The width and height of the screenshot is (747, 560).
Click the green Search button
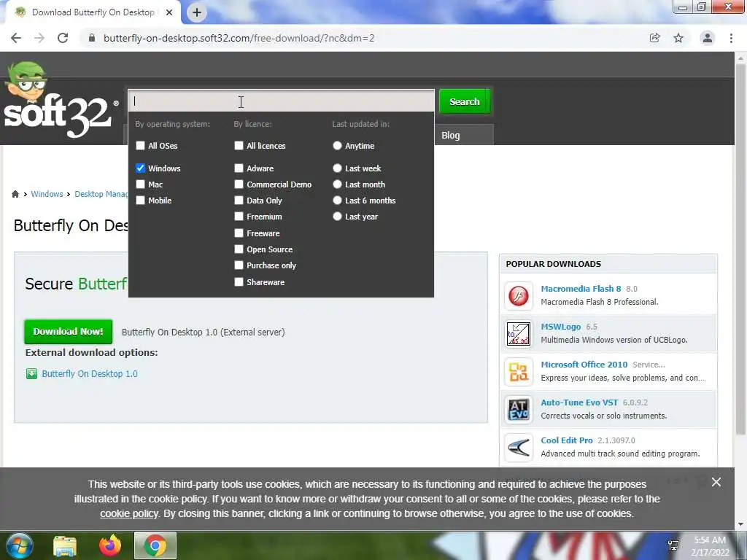point(465,101)
